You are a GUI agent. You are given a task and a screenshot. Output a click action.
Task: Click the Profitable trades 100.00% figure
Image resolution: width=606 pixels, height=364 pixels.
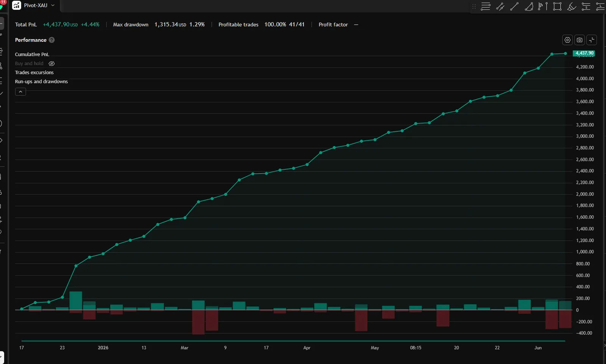point(275,24)
